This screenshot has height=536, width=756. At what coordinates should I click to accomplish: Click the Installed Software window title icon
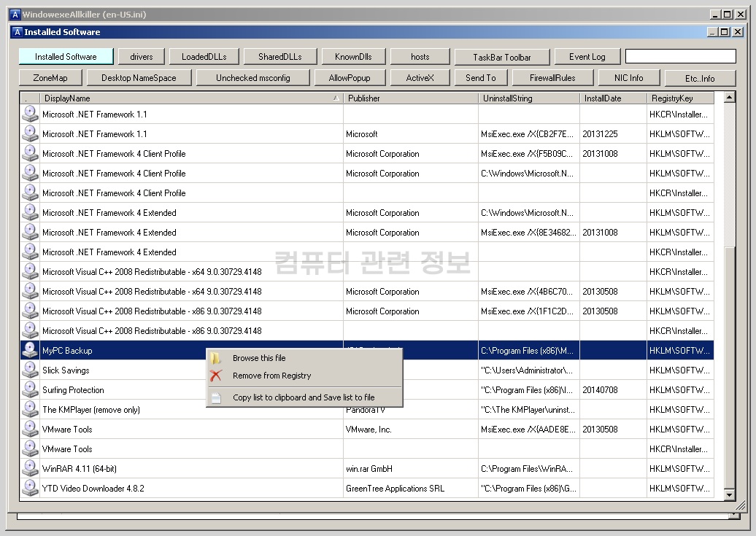pos(18,32)
